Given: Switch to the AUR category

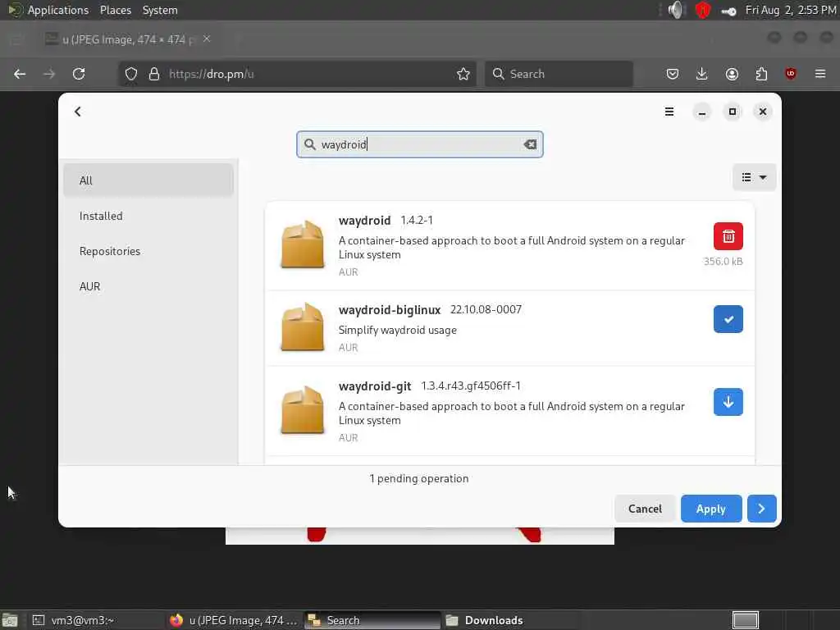Looking at the screenshot, I should tap(148, 286).
